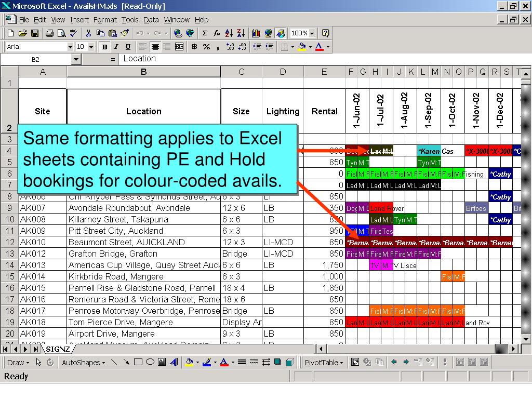532x399 pixels.
Task: Open the Arial font name dropdown
Action: point(70,47)
